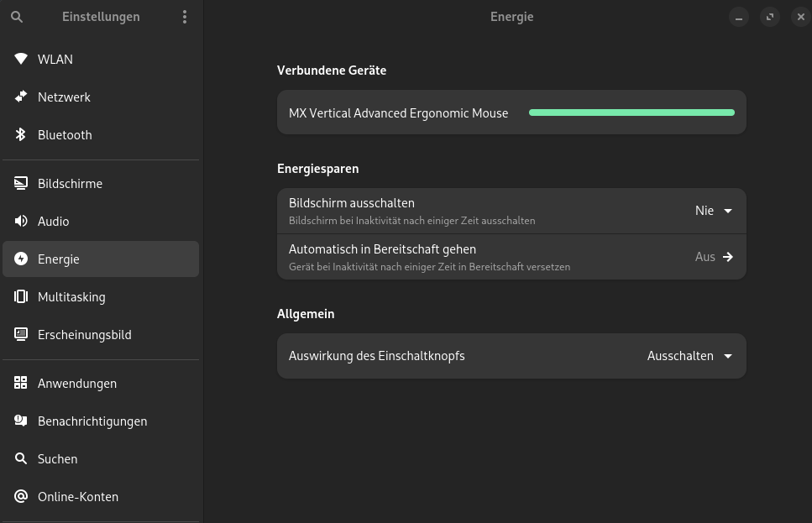Go to Erscheinungsbild settings
Screen dimensions: 812x523
click(x=84, y=334)
